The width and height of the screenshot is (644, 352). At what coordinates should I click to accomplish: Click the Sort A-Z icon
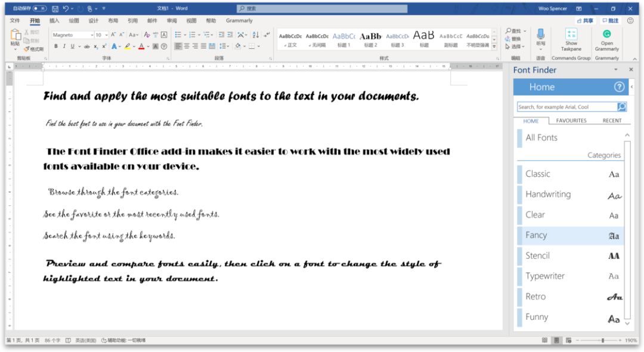(255, 35)
